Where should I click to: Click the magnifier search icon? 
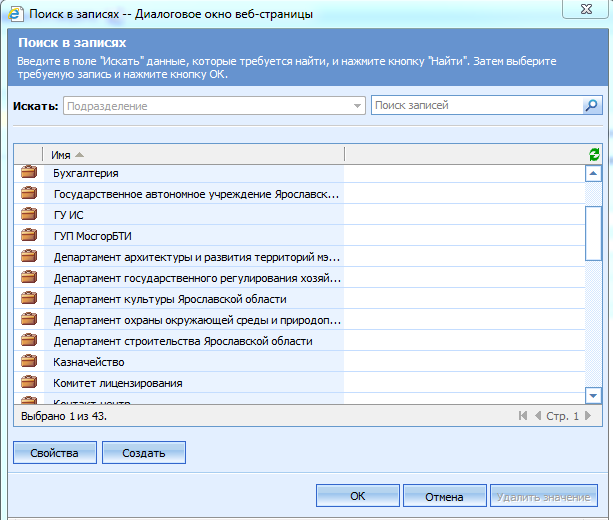592,106
